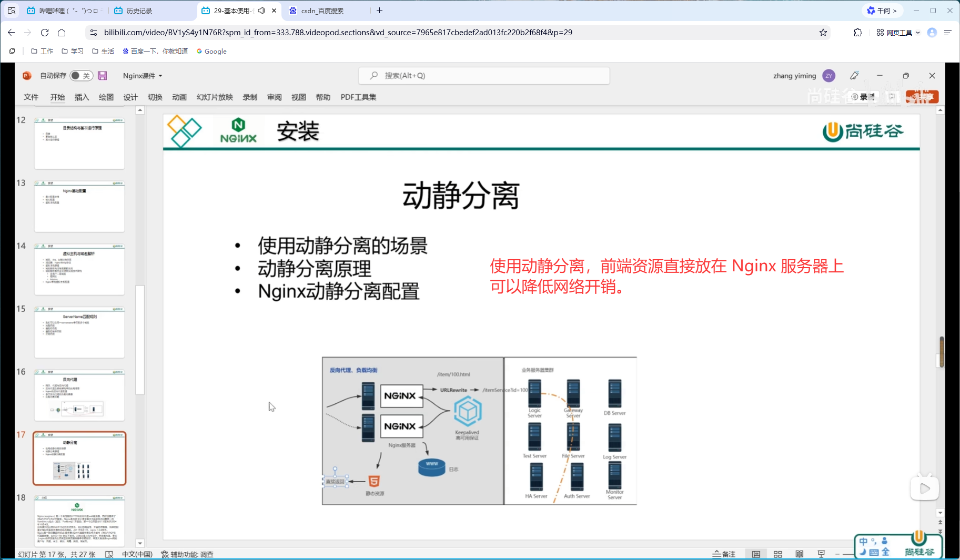Open the 工作 bookmarks folder
This screenshot has width=960, height=560.
(x=42, y=52)
